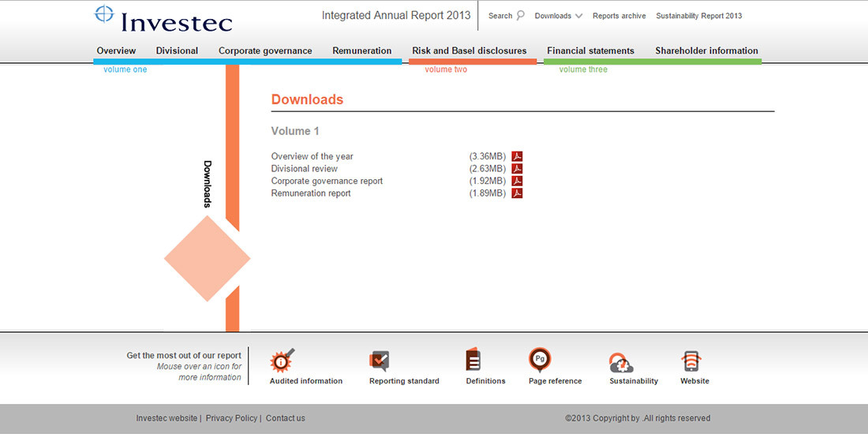The image size is (868, 434).
Task: Click the volume two label
Action: point(446,69)
